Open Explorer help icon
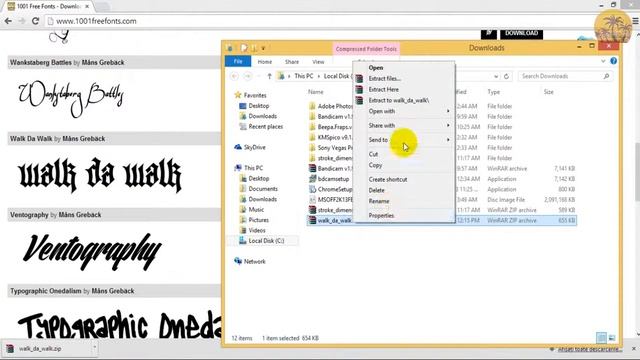 click(613, 61)
